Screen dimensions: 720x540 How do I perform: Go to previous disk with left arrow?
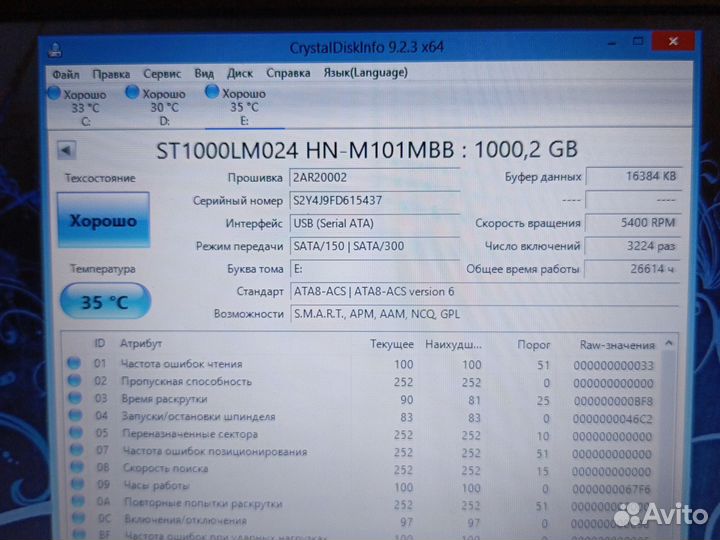pos(67,150)
